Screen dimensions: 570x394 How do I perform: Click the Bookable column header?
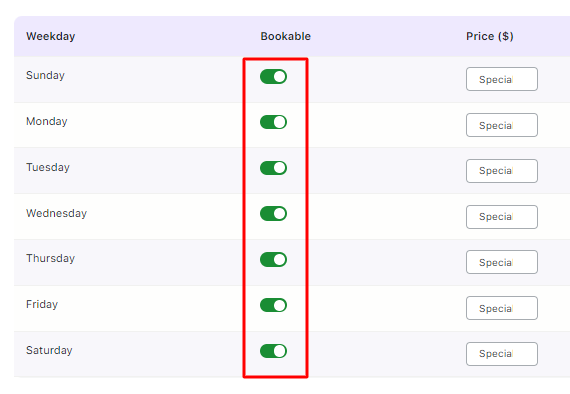(x=285, y=36)
